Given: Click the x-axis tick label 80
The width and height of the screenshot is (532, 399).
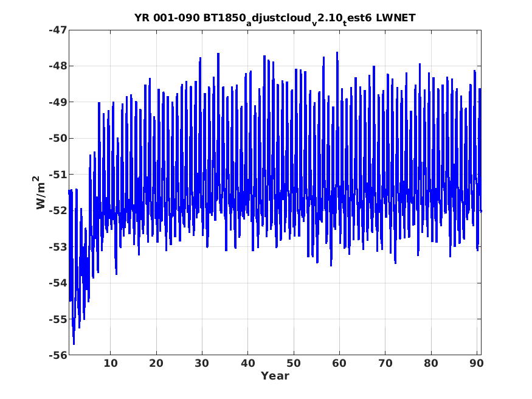Looking at the screenshot, I should tap(431, 363).
